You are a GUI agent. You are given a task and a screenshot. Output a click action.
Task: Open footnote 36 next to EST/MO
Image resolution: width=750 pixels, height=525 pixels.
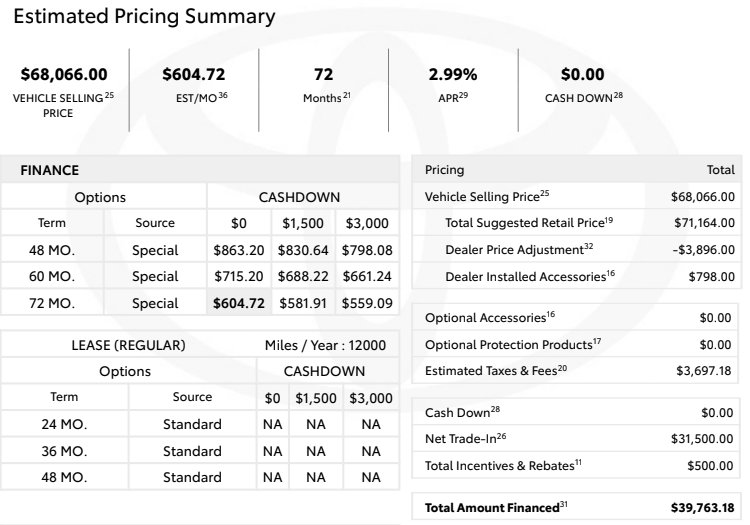click(x=223, y=95)
